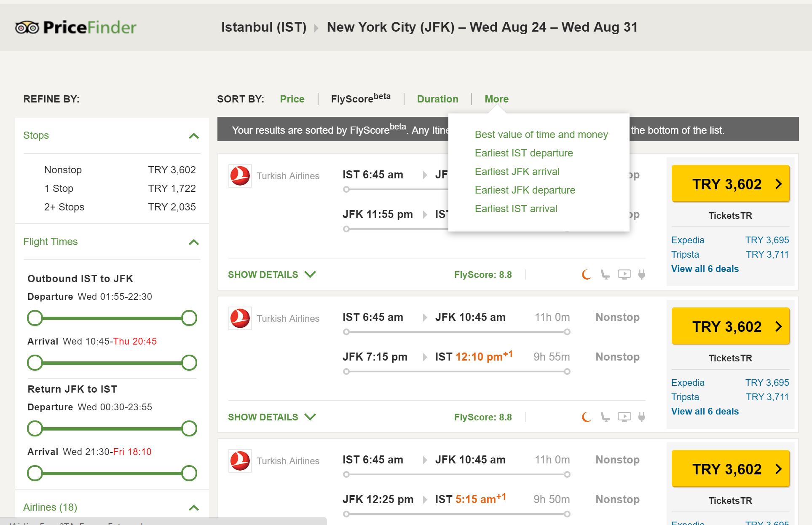Click outbound arrival slider left handle
Screen dimensions: 812x525
tap(35, 363)
